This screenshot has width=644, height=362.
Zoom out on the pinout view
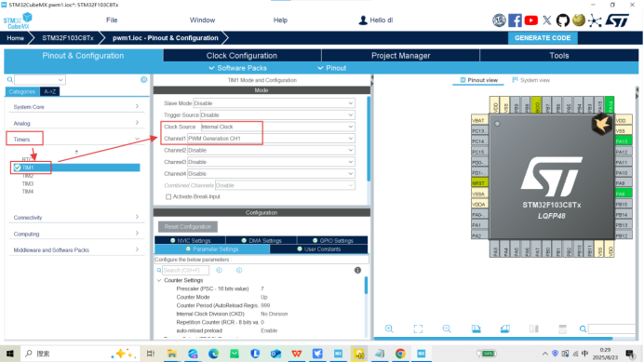click(x=447, y=328)
